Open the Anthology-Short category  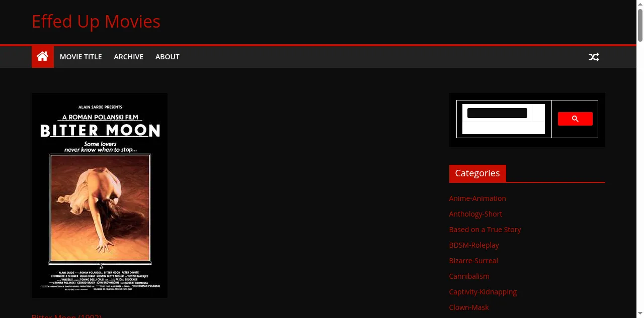[x=475, y=214]
